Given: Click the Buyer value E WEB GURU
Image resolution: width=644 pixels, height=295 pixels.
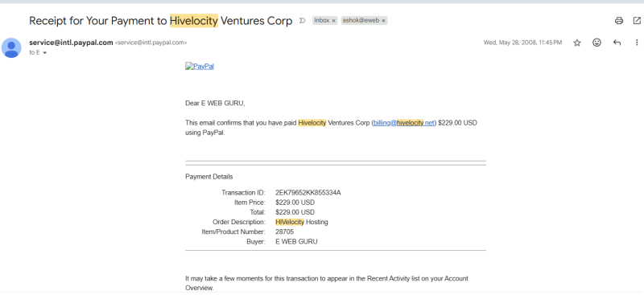Looking at the screenshot, I should [x=296, y=242].
